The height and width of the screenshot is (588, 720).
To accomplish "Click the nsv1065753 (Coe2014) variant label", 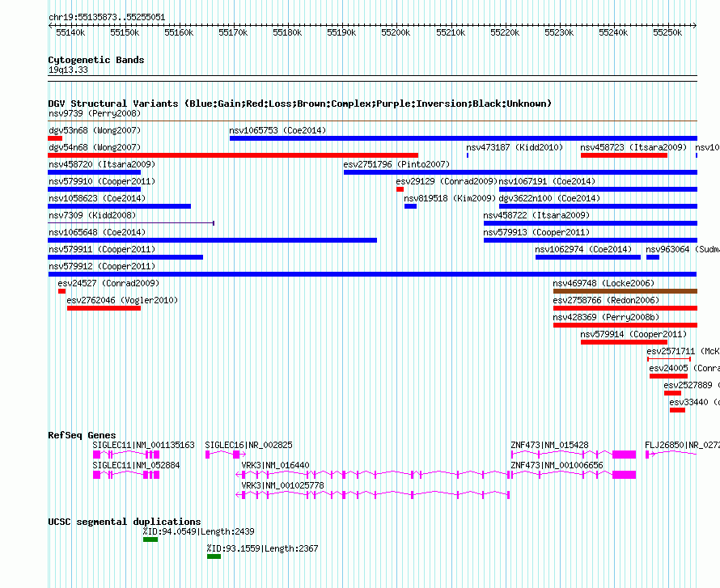I will [277, 130].
